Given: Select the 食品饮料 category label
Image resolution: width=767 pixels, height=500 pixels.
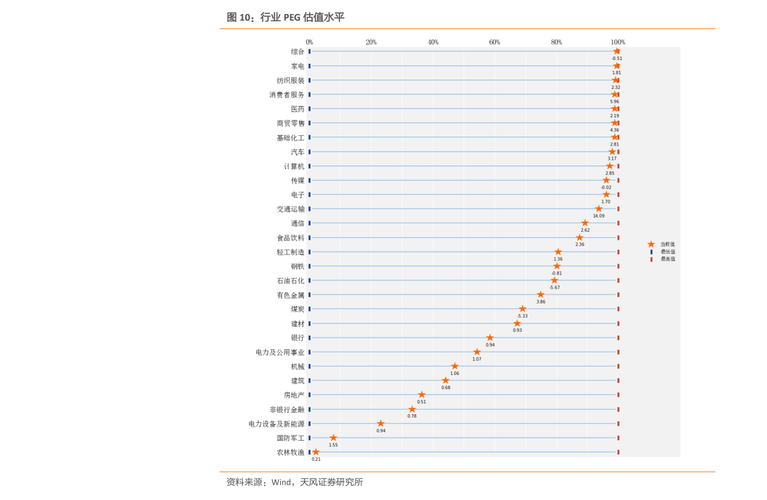Looking at the screenshot, I should click(x=291, y=238).
